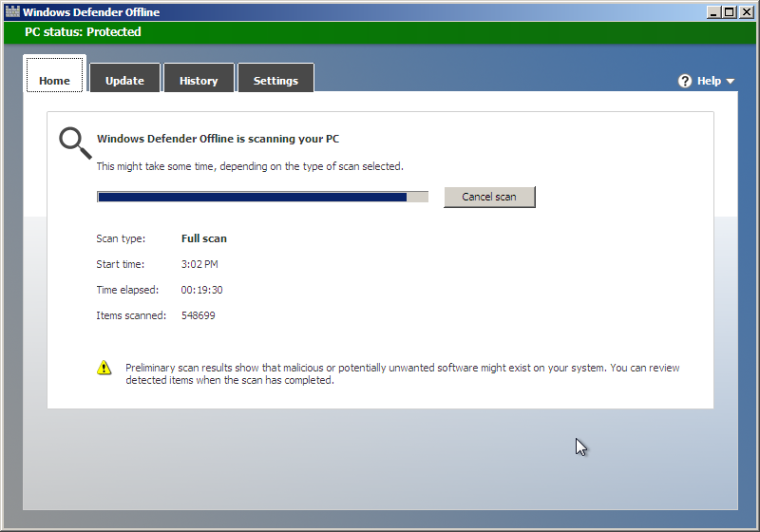
Task: Click the yellow warning triangle icon
Action: click(104, 368)
